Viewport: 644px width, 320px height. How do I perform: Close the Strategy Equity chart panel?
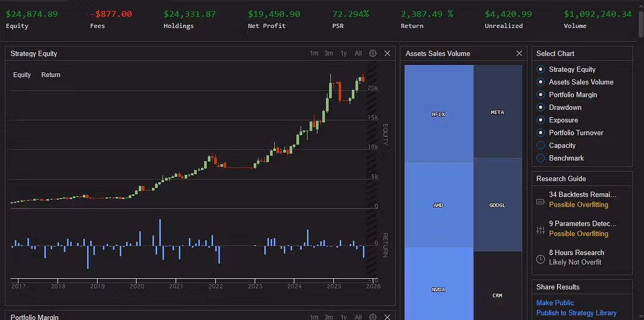pyautogui.click(x=388, y=53)
